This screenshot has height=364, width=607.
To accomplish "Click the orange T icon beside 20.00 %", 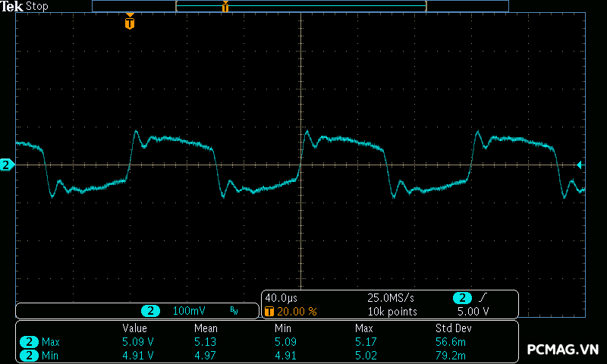I will [269, 312].
